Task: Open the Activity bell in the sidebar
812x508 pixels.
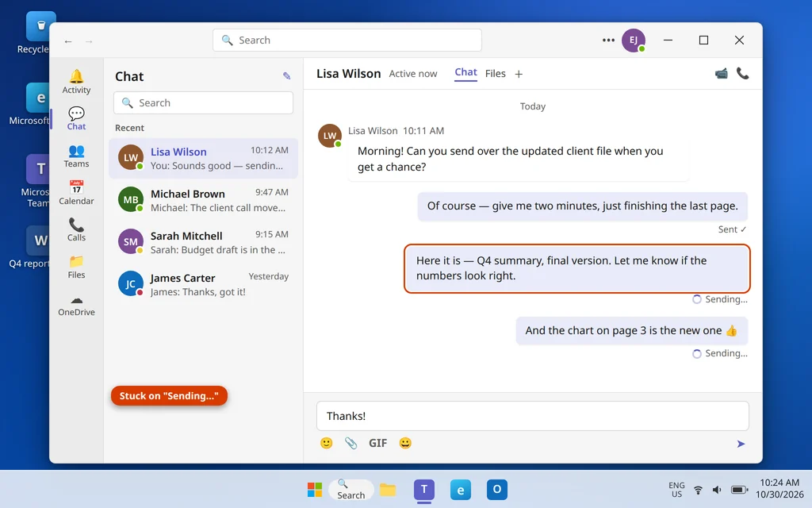Action: pos(76,82)
